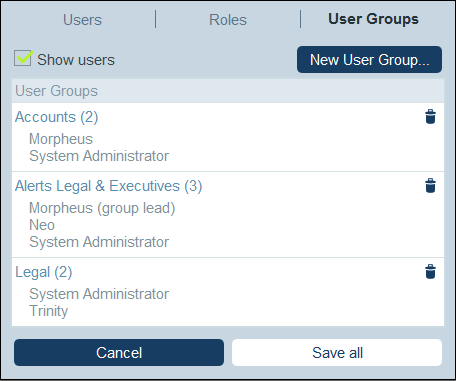Select System Administrator under Legal
Image resolution: width=456 pixels, height=381 pixels.
99,294
